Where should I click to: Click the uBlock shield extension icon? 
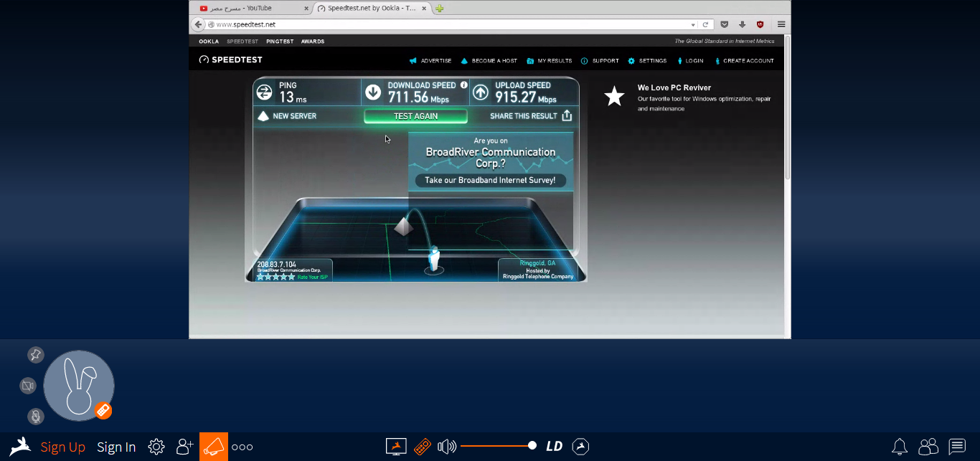(x=760, y=24)
